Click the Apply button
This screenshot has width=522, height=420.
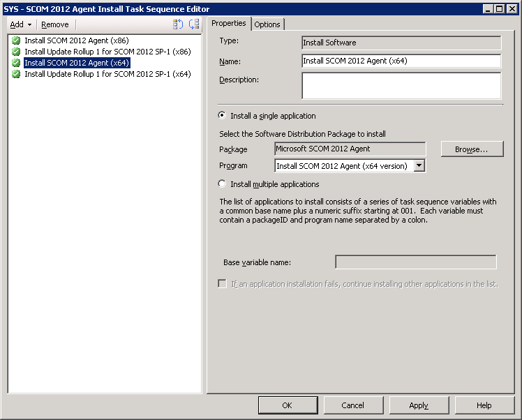[x=419, y=405]
